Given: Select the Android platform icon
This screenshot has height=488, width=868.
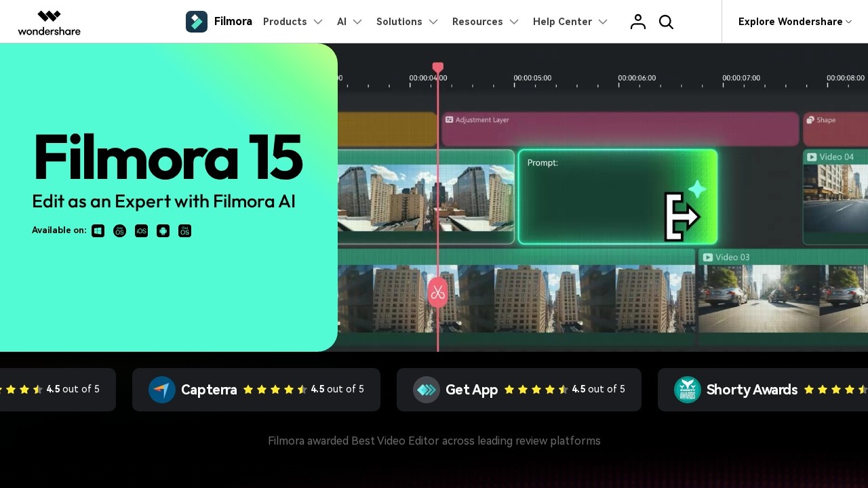Looking at the screenshot, I should [163, 231].
